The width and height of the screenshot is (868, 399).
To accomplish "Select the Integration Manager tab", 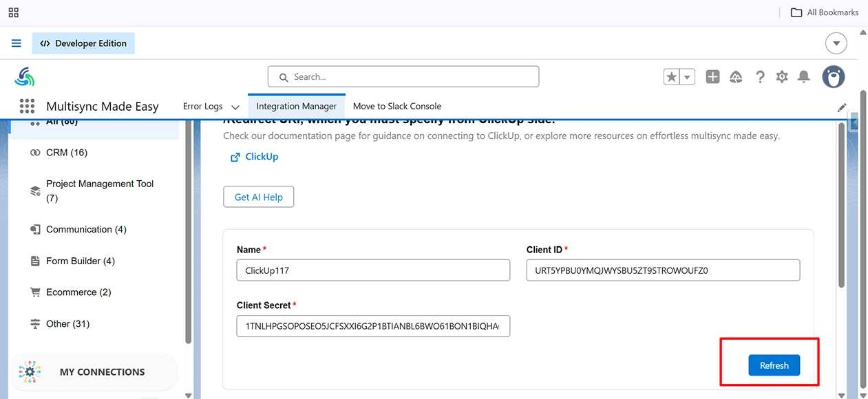I will coord(297,106).
